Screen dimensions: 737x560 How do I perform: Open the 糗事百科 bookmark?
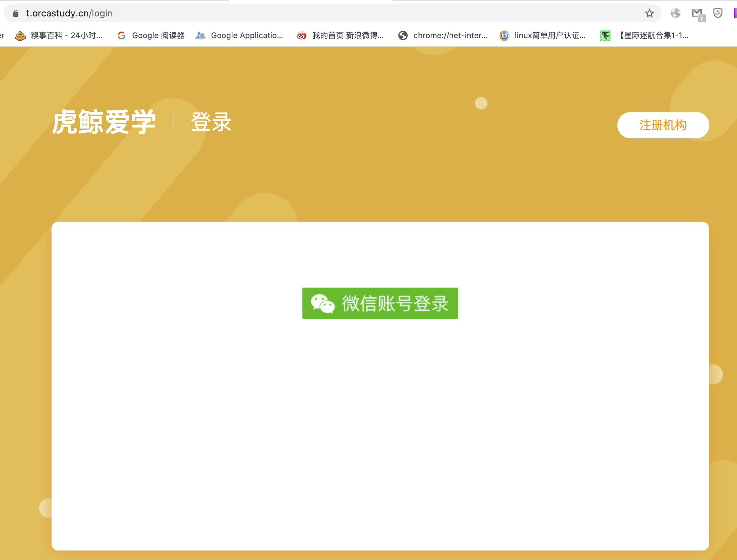59,35
